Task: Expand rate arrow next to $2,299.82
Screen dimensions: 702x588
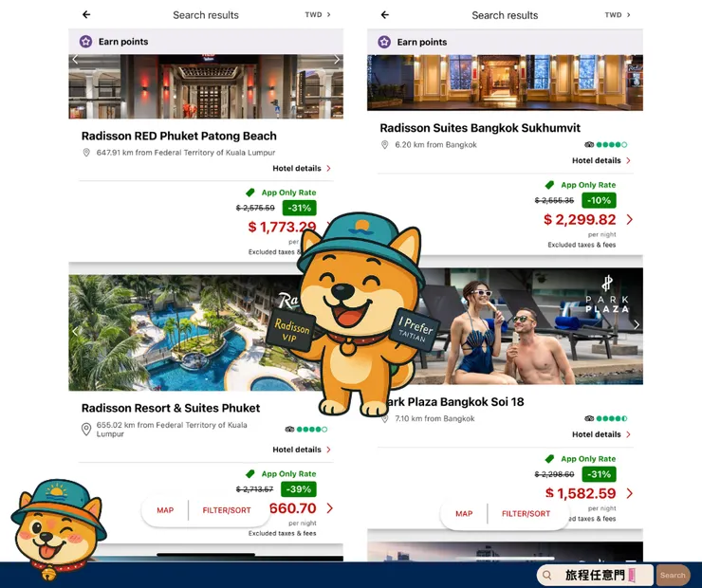Action: coord(630,219)
